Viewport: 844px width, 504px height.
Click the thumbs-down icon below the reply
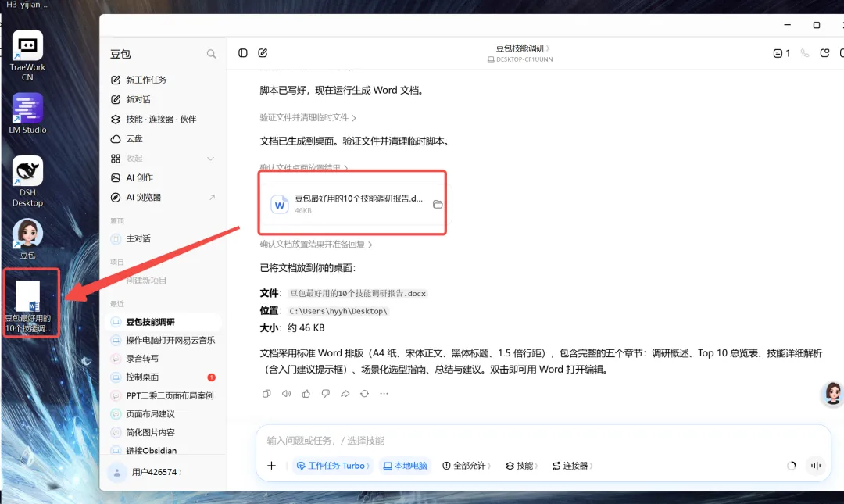[326, 394]
